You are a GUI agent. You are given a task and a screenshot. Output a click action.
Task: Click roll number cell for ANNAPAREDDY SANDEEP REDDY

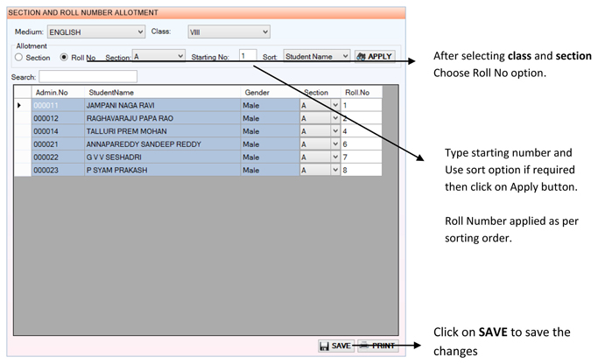click(x=362, y=144)
